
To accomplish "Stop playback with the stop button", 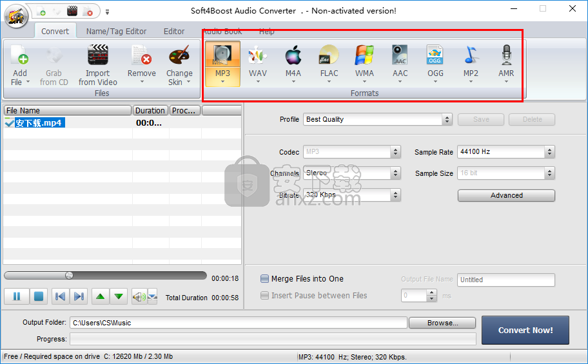I will coord(39,296).
